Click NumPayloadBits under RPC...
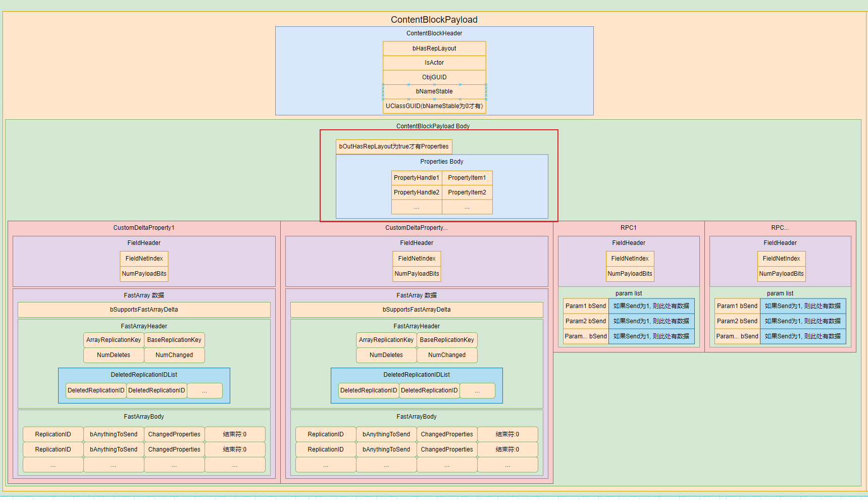 [781, 274]
